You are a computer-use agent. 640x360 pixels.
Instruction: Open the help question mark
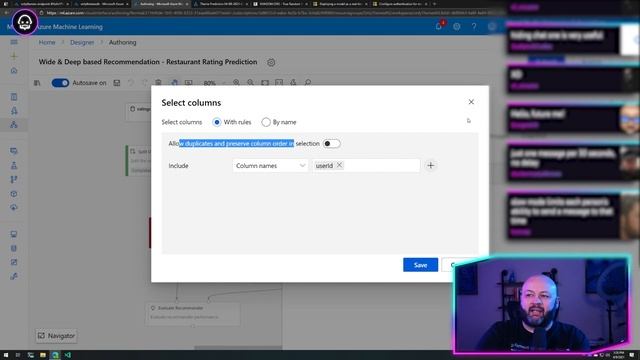pos(474,27)
